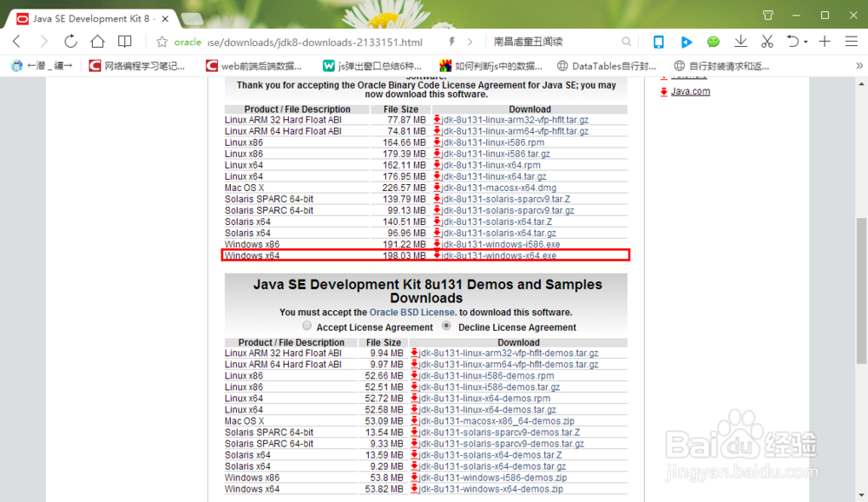Open the green WeChat chat icon
The height and width of the screenshot is (502, 868).
point(713,42)
